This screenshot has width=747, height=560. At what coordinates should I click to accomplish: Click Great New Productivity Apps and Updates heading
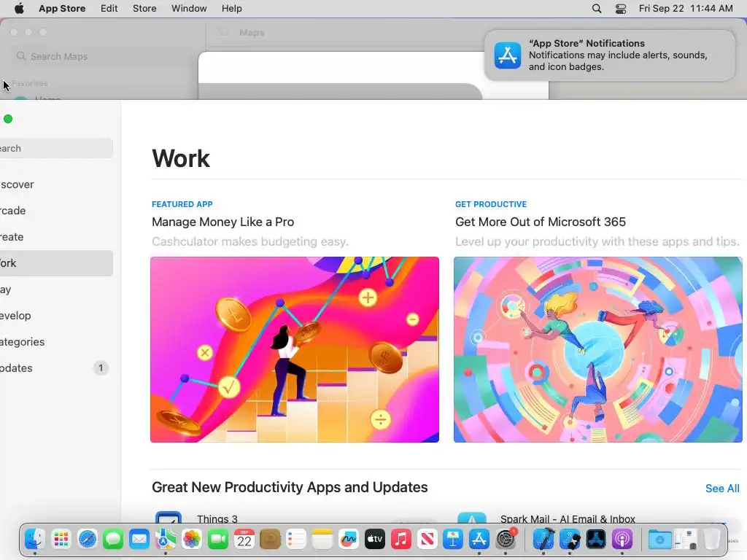(290, 488)
